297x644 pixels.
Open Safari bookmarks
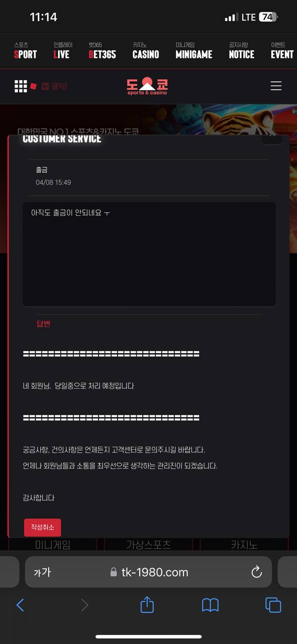coord(210,605)
